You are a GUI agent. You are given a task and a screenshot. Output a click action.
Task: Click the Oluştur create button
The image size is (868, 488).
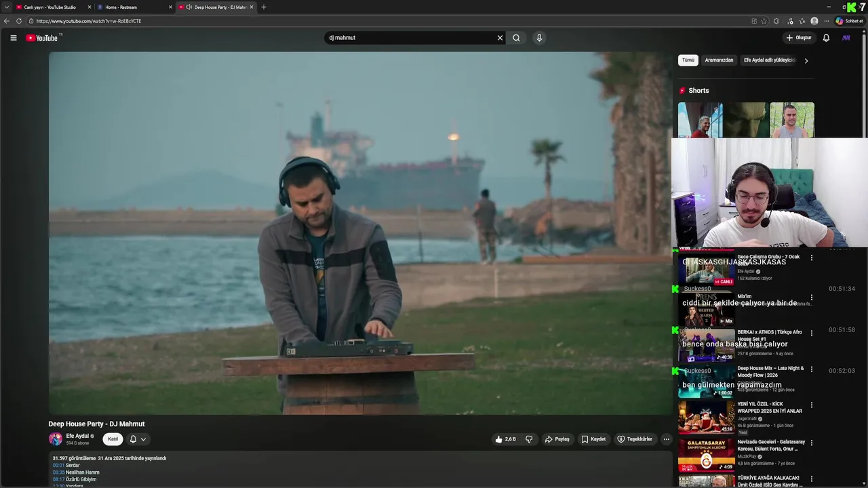pyautogui.click(x=799, y=38)
